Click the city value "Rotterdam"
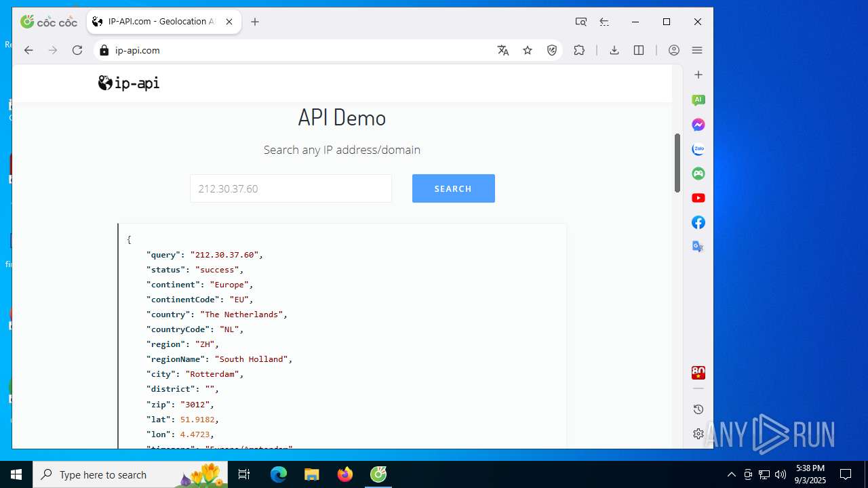The height and width of the screenshot is (488, 868). (x=212, y=374)
